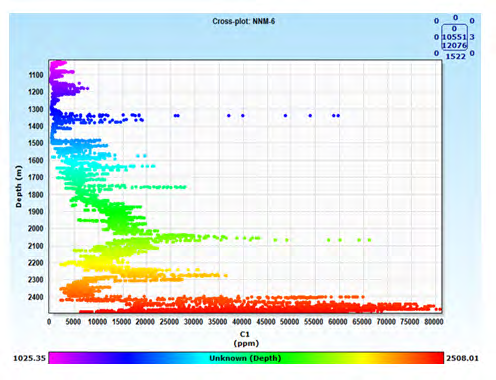Select the 10000 ppm axis tick label
Viewport: 496px width, 380px height.
click(97, 322)
